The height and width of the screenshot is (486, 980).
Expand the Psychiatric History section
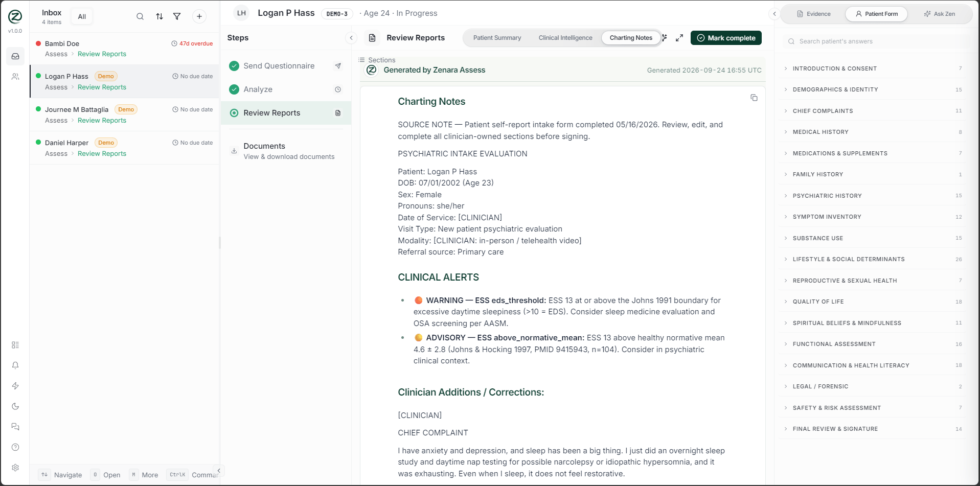[873, 196]
